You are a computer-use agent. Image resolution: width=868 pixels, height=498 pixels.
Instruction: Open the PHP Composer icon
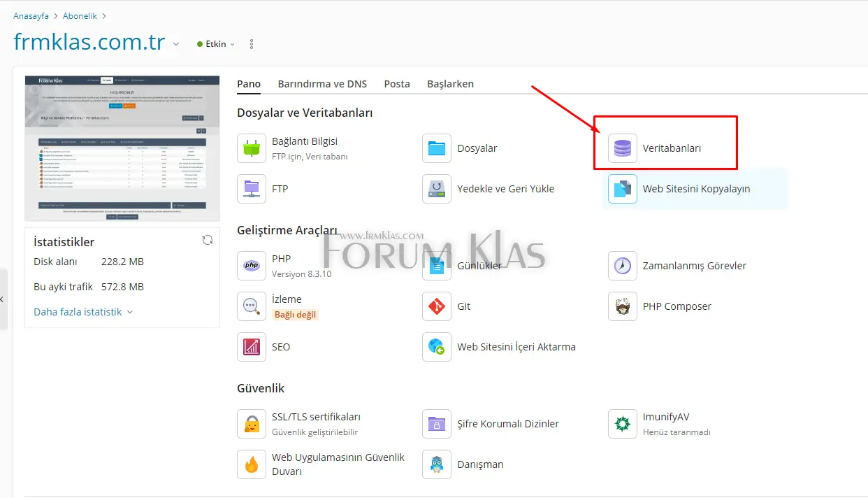622,306
